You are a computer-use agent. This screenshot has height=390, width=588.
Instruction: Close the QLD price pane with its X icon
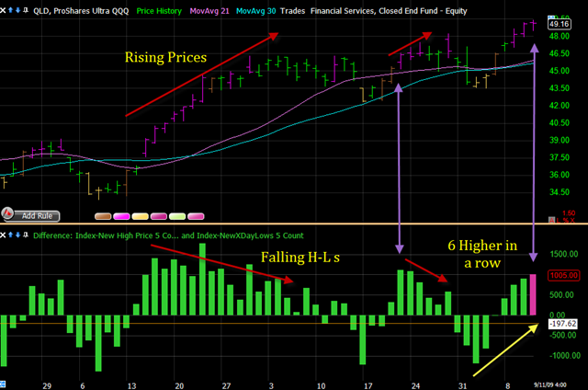(3, 10)
